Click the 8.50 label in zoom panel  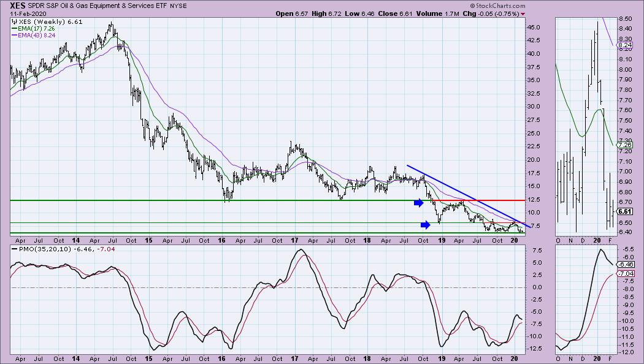point(626,19)
